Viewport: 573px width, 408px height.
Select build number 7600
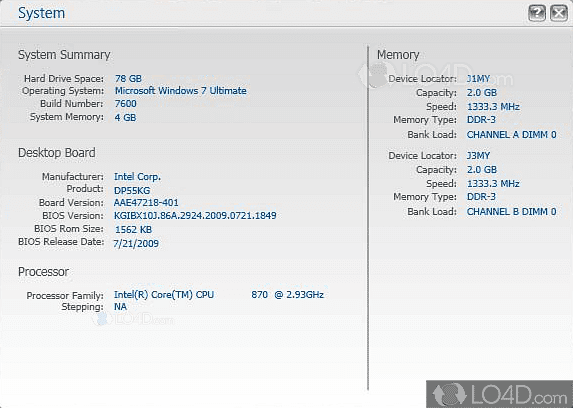(125, 104)
